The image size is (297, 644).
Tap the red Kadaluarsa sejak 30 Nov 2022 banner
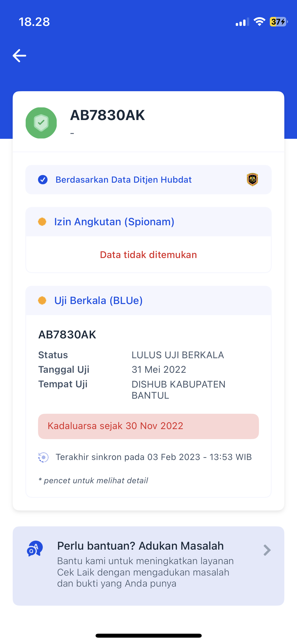(x=148, y=426)
